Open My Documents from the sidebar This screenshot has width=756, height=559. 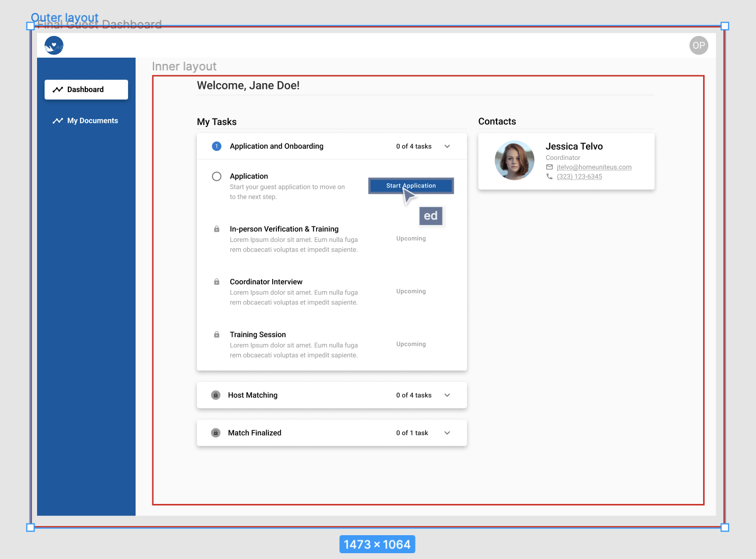pyautogui.click(x=92, y=121)
